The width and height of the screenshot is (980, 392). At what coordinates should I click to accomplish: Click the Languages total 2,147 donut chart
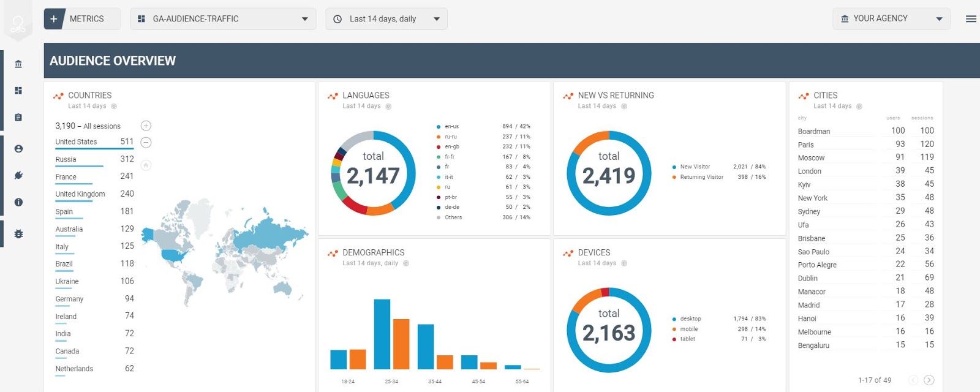point(373,173)
